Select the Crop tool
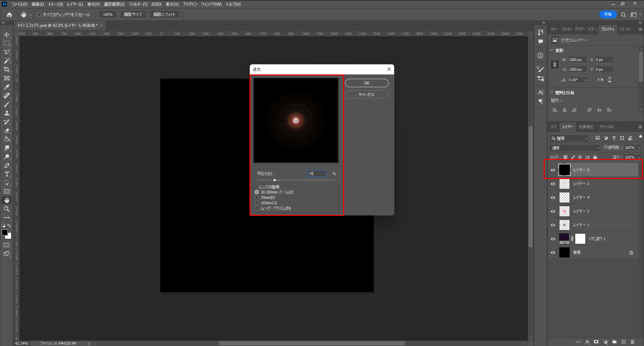Screen dimensions: 644x346 pos(7,69)
